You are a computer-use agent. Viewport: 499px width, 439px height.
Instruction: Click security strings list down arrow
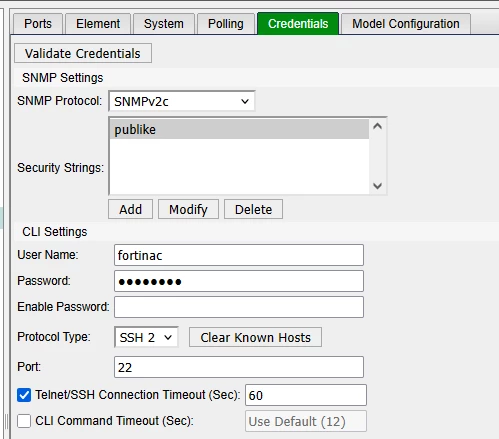click(377, 186)
